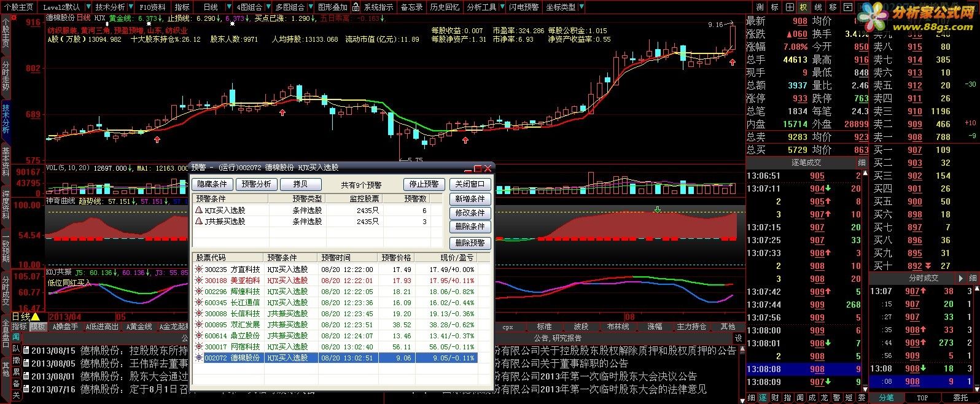Click the collapse panel icon after 移
980x404 pixels.
848,7
